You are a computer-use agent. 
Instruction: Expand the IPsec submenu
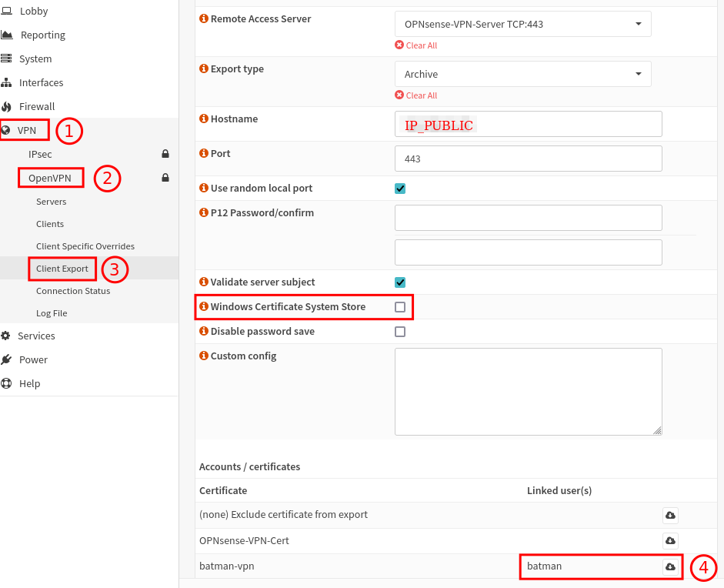[40, 154]
